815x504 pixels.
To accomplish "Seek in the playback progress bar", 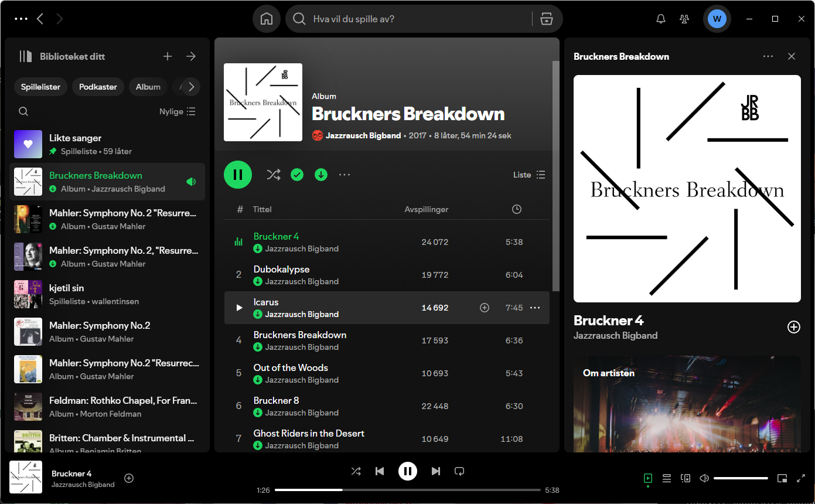I will [408, 490].
